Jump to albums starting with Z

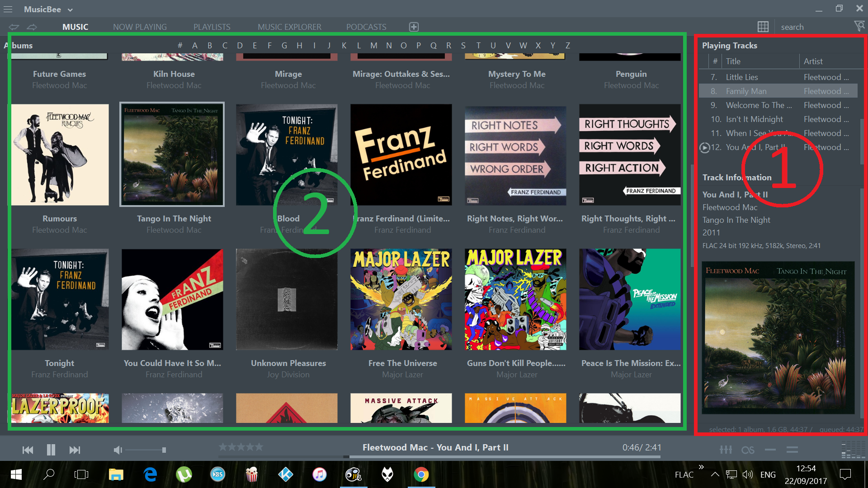click(567, 45)
